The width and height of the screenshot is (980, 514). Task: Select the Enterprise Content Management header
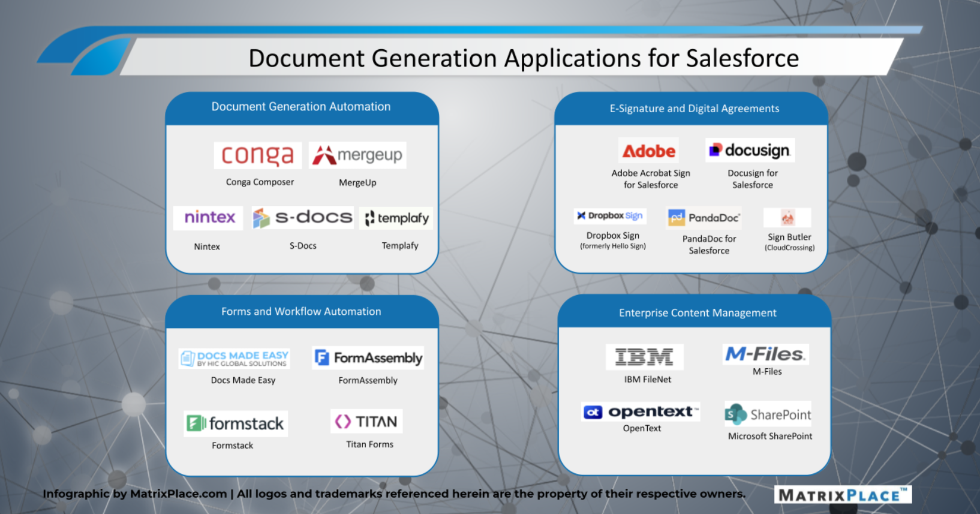coord(698,313)
